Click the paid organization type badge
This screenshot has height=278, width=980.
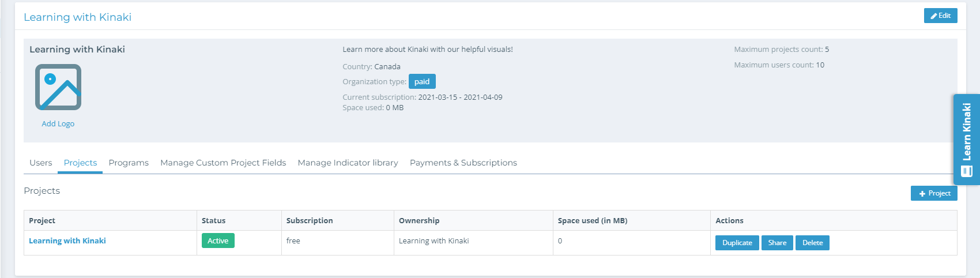click(422, 81)
